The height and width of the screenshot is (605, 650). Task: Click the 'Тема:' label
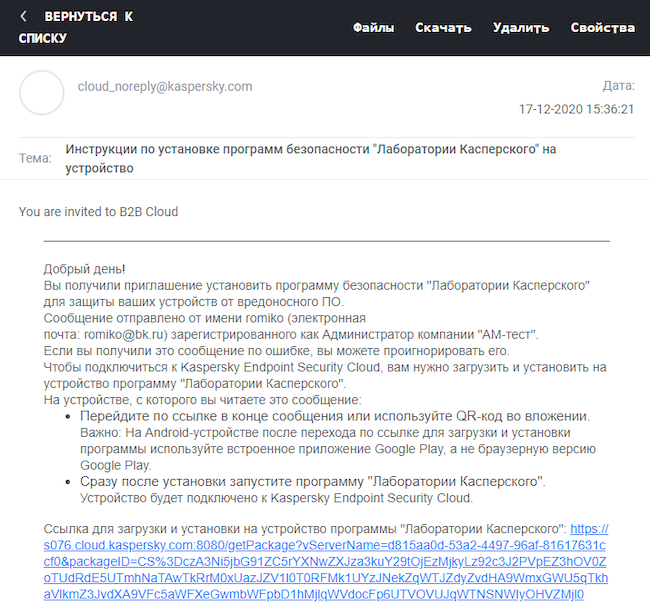coord(35,158)
